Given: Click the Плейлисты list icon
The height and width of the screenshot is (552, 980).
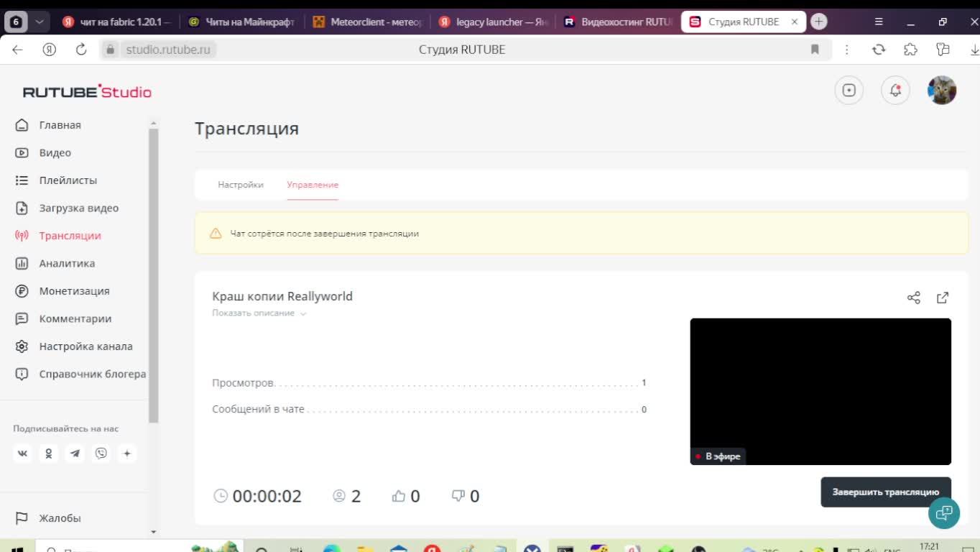Looking at the screenshot, I should 22,180.
